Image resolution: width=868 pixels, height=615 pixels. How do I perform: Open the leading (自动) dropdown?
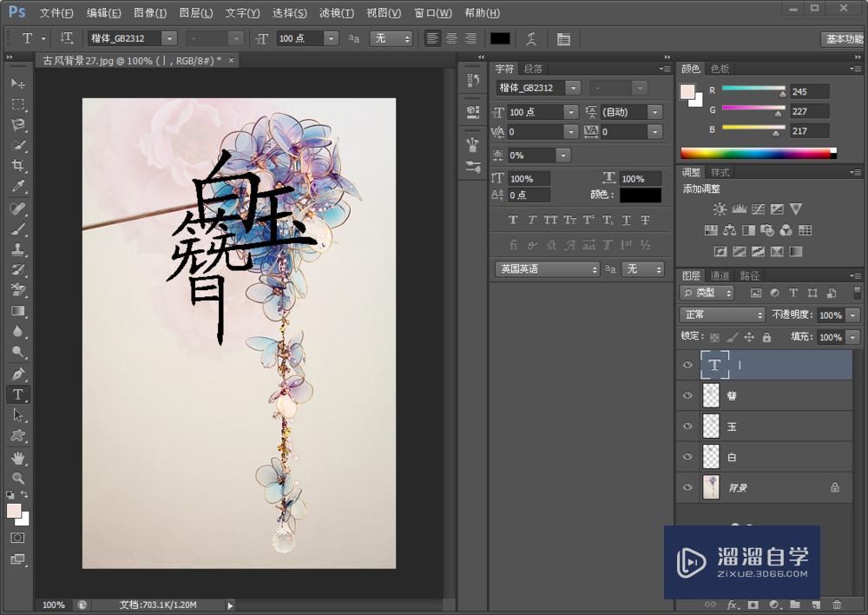[x=655, y=112]
